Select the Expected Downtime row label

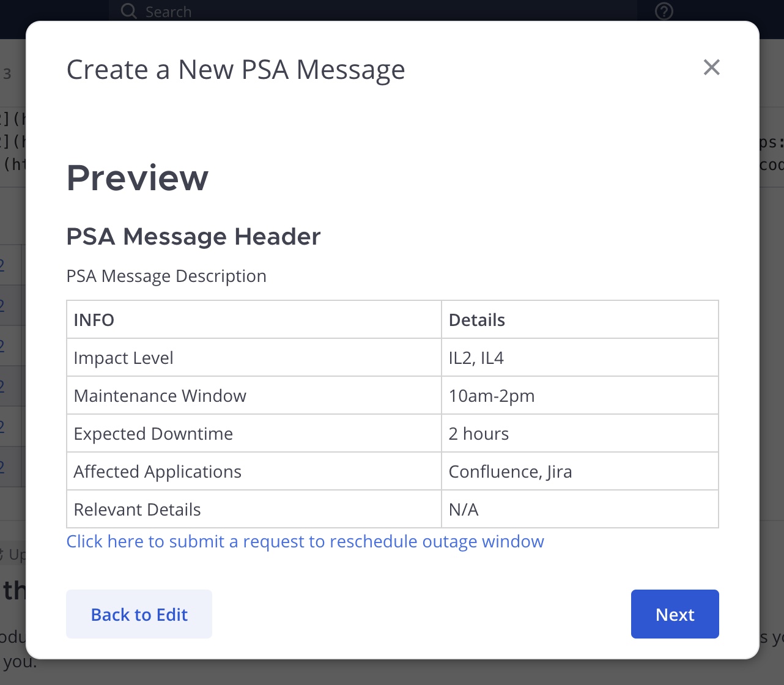point(153,434)
